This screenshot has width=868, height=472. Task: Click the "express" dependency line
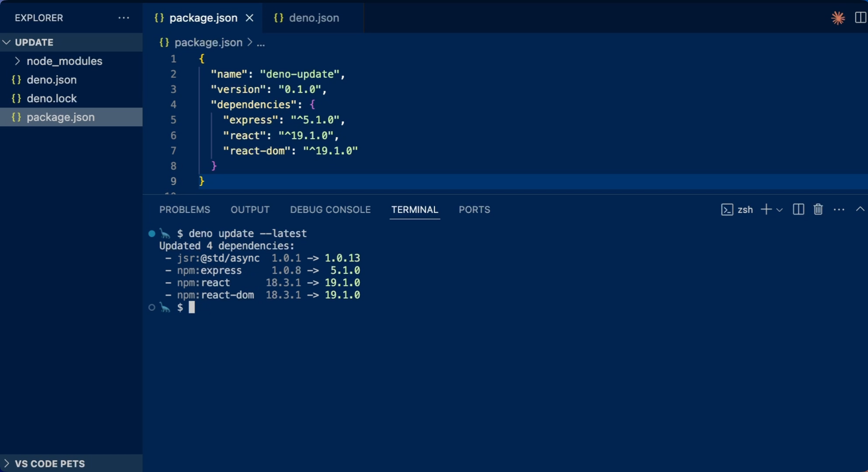point(284,120)
